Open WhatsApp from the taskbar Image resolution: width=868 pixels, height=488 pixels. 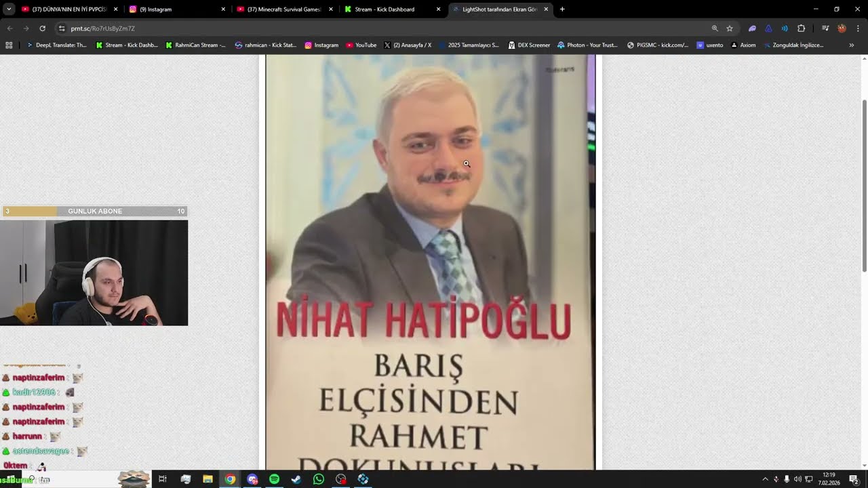pyautogui.click(x=319, y=479)
